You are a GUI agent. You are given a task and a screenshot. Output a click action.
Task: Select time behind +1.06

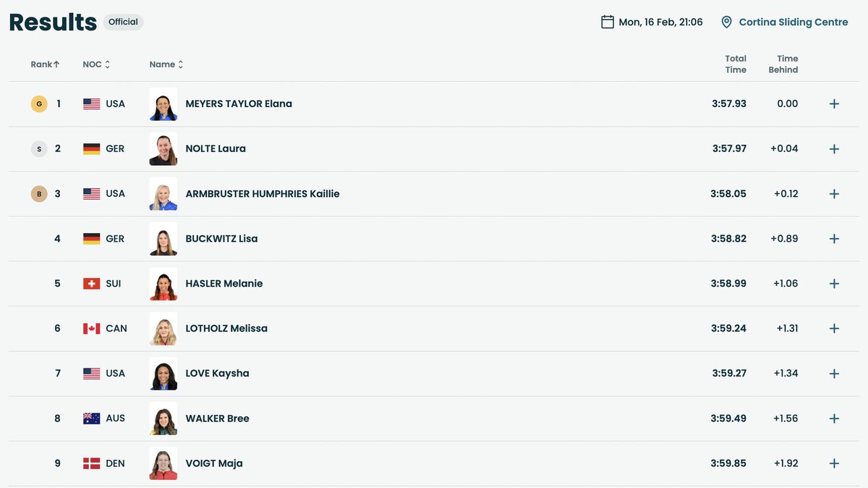tap(786, 283)
